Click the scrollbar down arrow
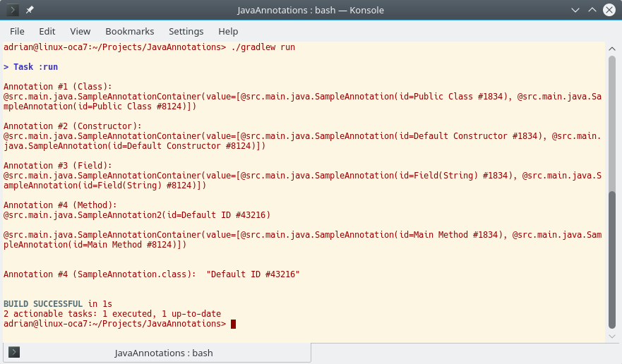Image resolution: width=622 pixels, height=364 pixels. point(612,336)
